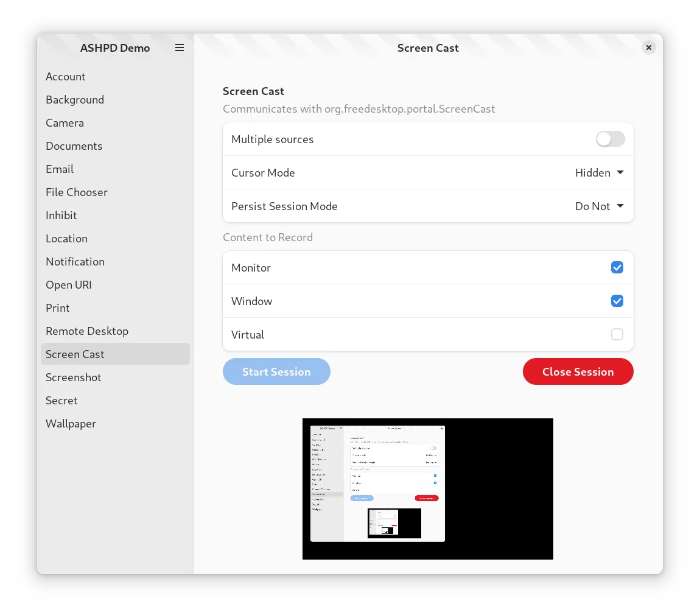The height and width of the screenshot is (615, 700).
Task: Select the Secret sidebar entry
Action: [61, 401]
